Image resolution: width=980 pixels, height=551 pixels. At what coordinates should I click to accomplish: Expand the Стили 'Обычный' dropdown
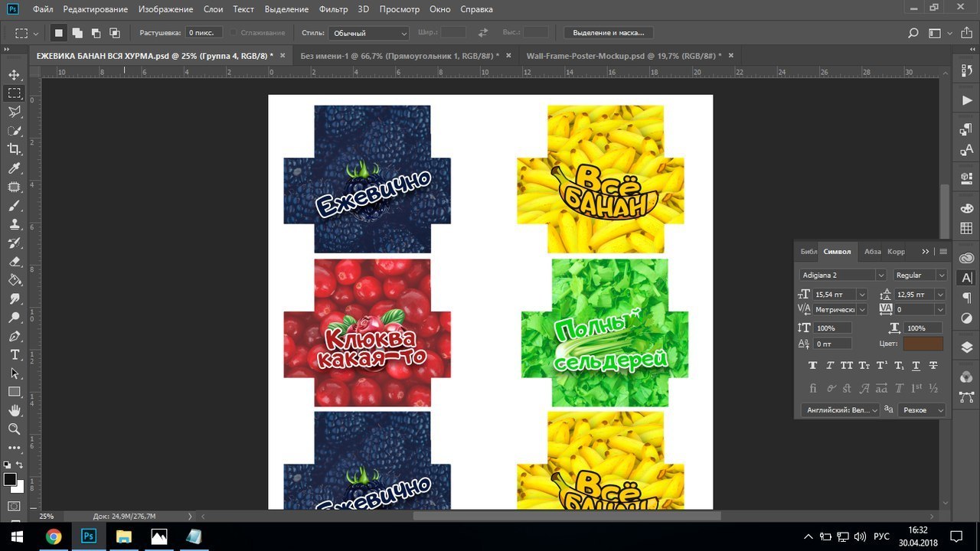(x=369, y=33)
